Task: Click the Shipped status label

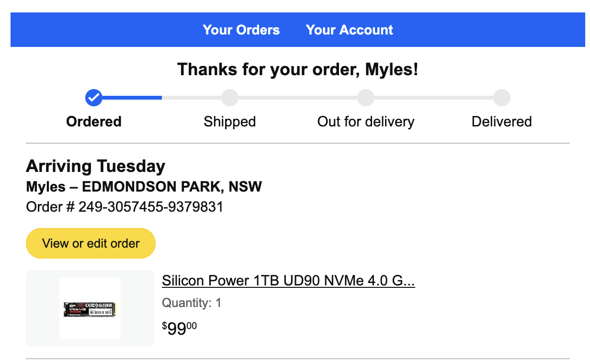Action: coord(229,122)
